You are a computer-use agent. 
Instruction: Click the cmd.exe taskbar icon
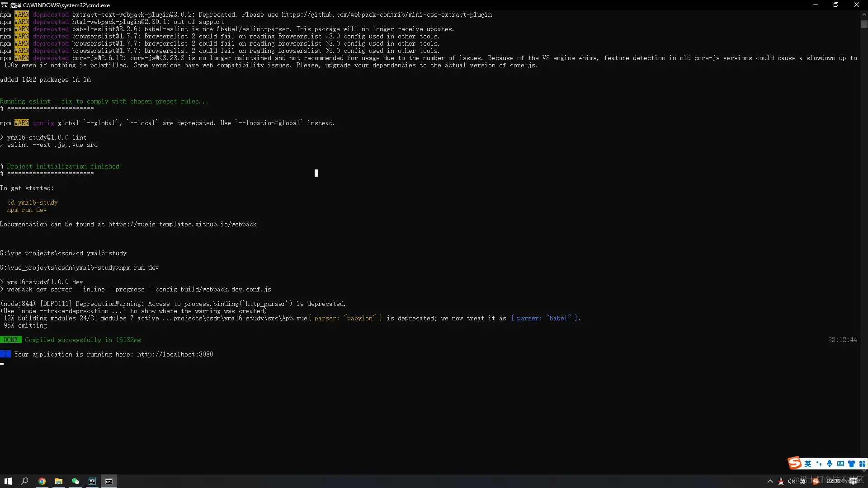point(109,481)
